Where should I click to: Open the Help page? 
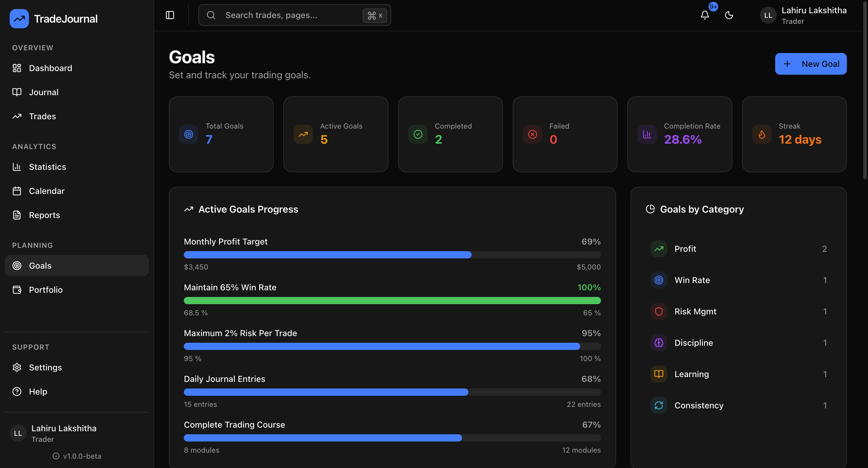(x=38, y=391)
